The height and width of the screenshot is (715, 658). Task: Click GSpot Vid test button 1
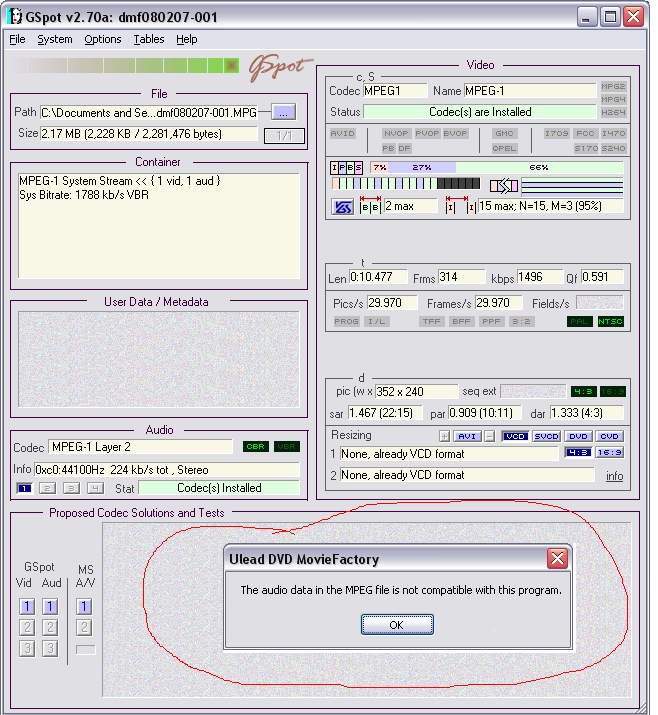click(27, 606)
